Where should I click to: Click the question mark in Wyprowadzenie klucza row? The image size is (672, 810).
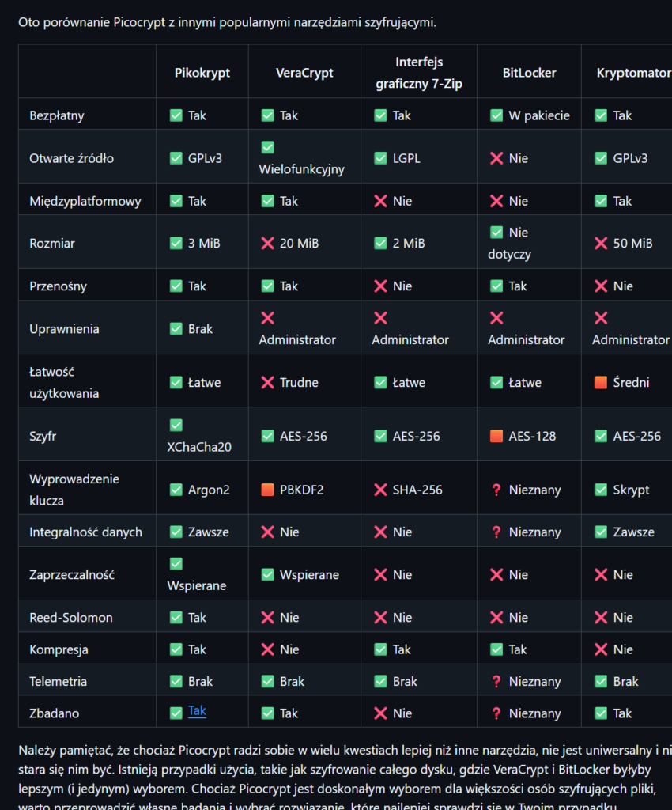(496, 490)
